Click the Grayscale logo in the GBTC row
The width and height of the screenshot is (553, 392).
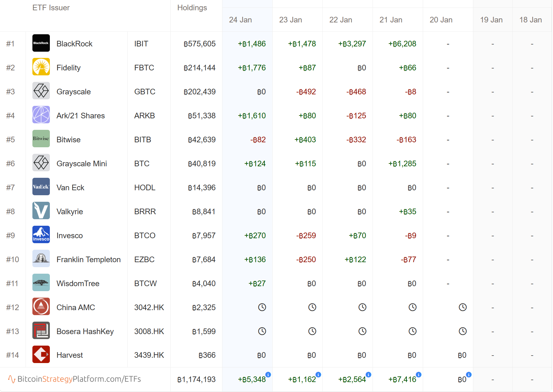pos(41,91)
